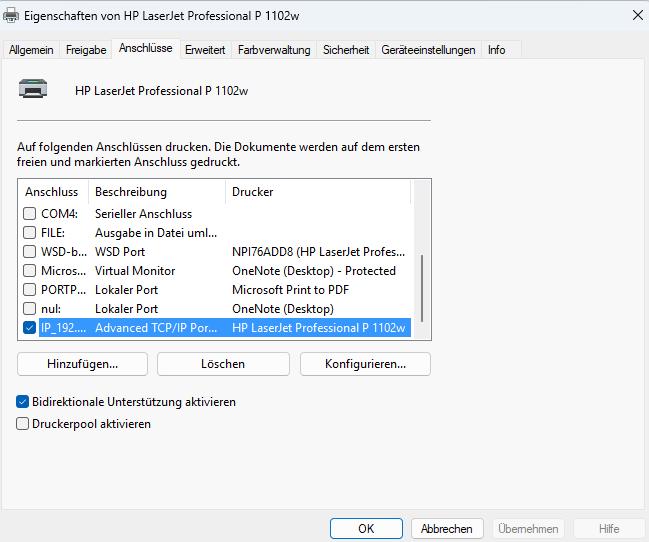This screenshot has width=649, height=542.
Task: Check the nul: port checkbox
Action: (29, 309)
